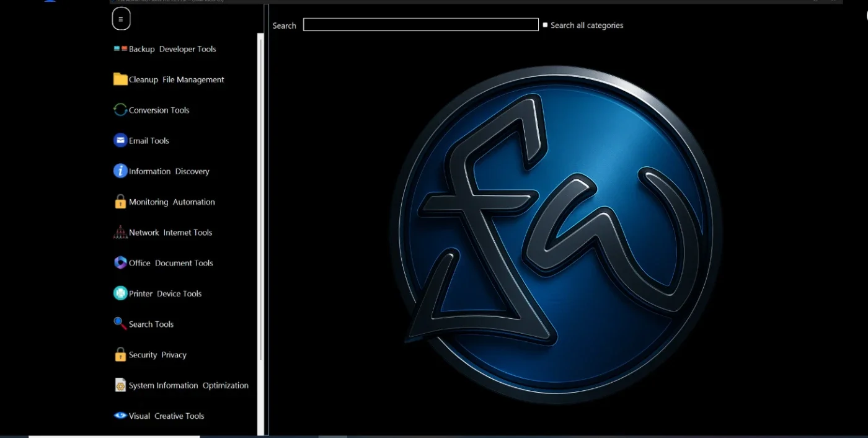Screen dimensions: 868x438
Task: Click the Network Internet Tools icon
Action: coord(120,232)
